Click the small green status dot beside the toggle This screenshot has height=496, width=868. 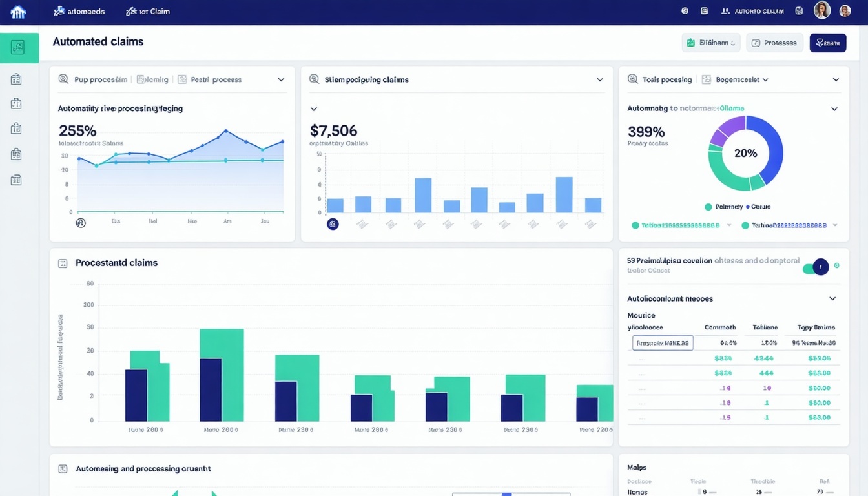coord(838,265)
